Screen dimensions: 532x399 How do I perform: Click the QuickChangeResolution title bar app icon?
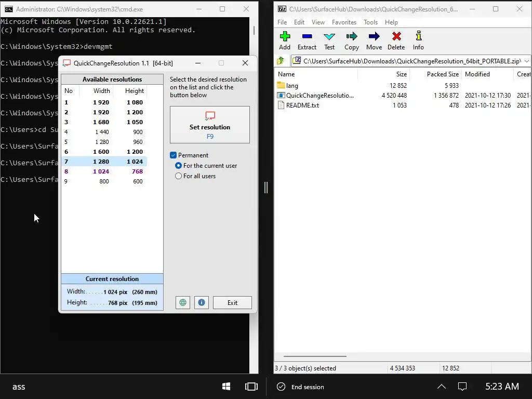(67, 63)
